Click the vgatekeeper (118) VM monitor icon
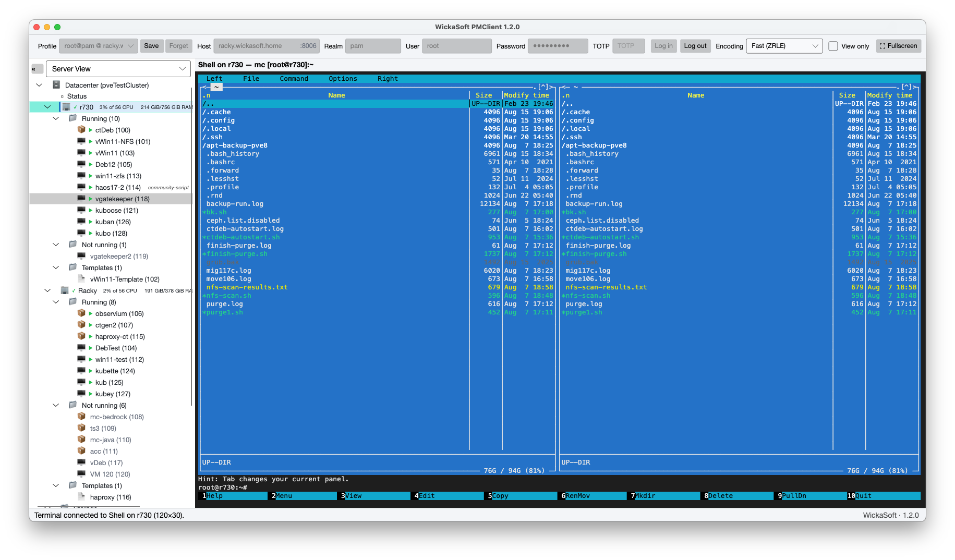Screen dimensions: 955x560 (81, 199)
